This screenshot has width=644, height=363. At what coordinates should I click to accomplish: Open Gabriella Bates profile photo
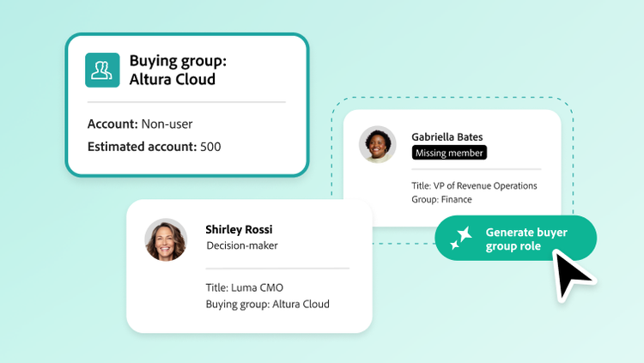click(378, 144)
